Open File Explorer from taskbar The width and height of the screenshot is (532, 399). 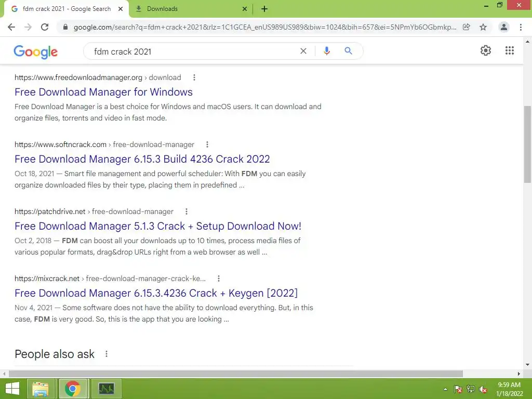41,389
